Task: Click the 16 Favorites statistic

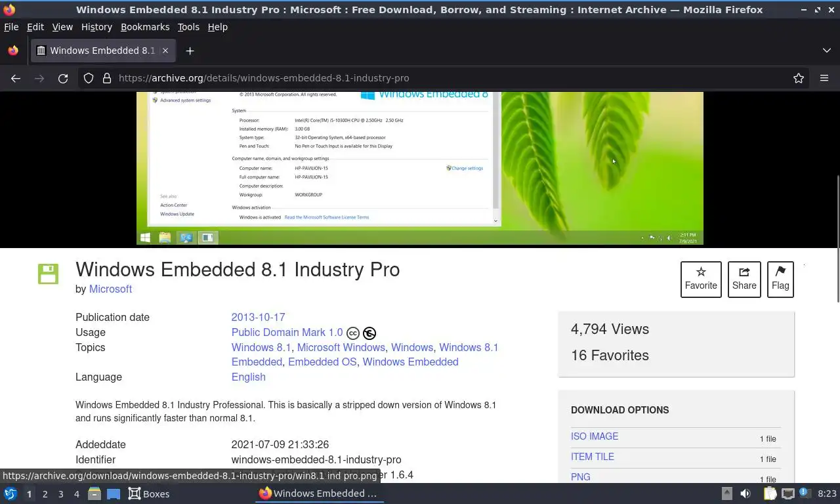Action: [x=610, y=356]
